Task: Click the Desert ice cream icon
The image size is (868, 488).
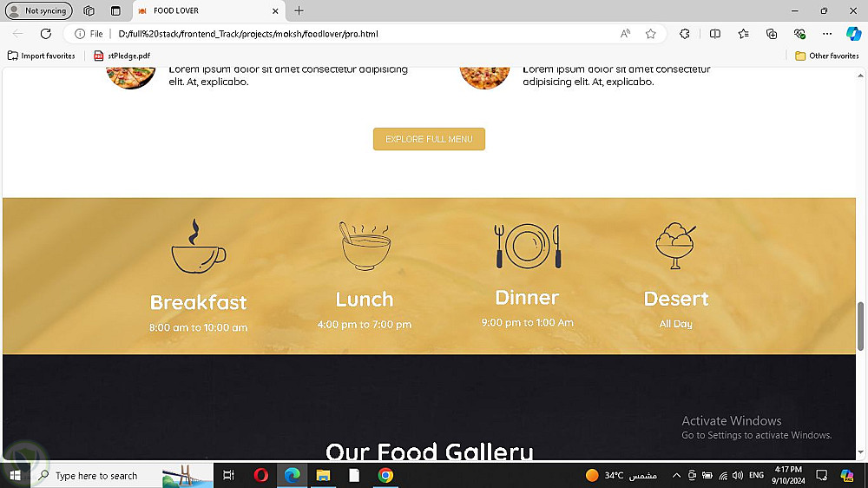Action: tap(675, 246)
